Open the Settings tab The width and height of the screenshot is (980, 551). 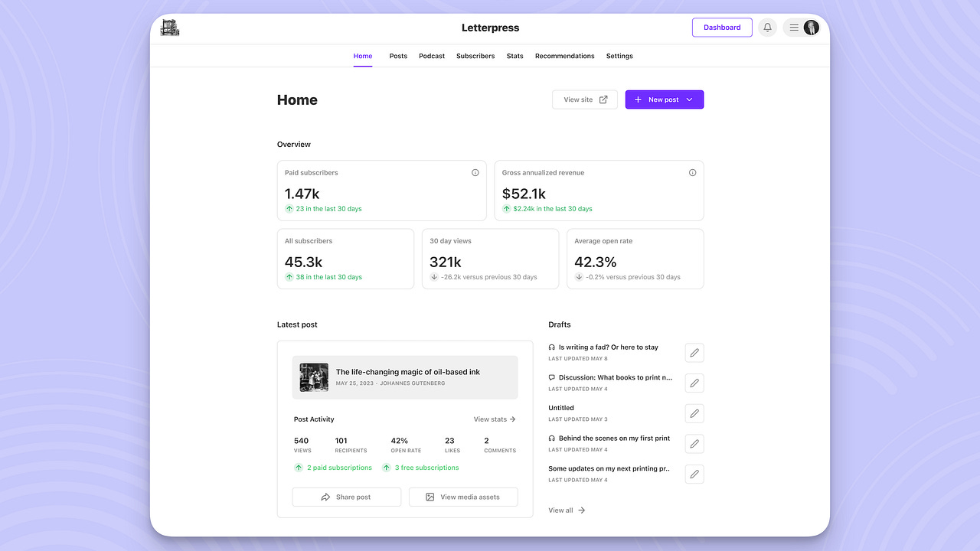coord(619,56)
